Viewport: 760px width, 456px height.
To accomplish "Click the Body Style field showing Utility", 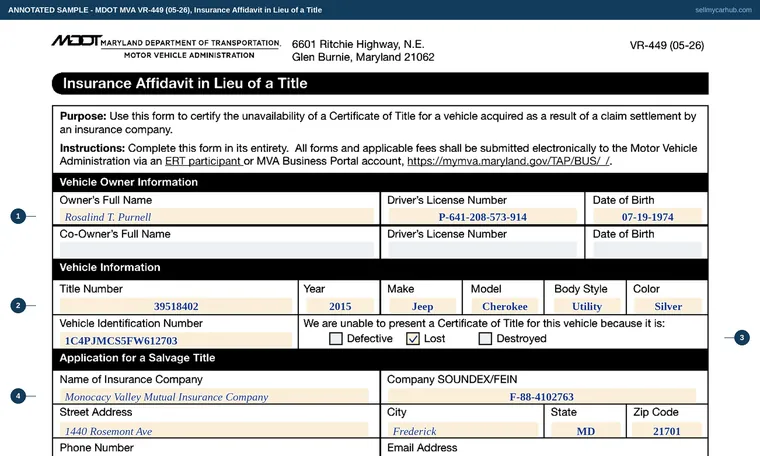I will point(587,306).
